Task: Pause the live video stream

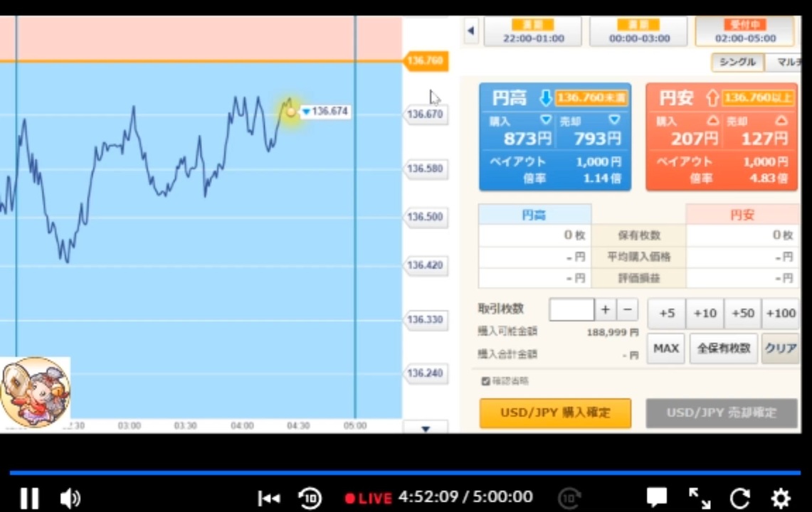Action: [x=29, y=498]
